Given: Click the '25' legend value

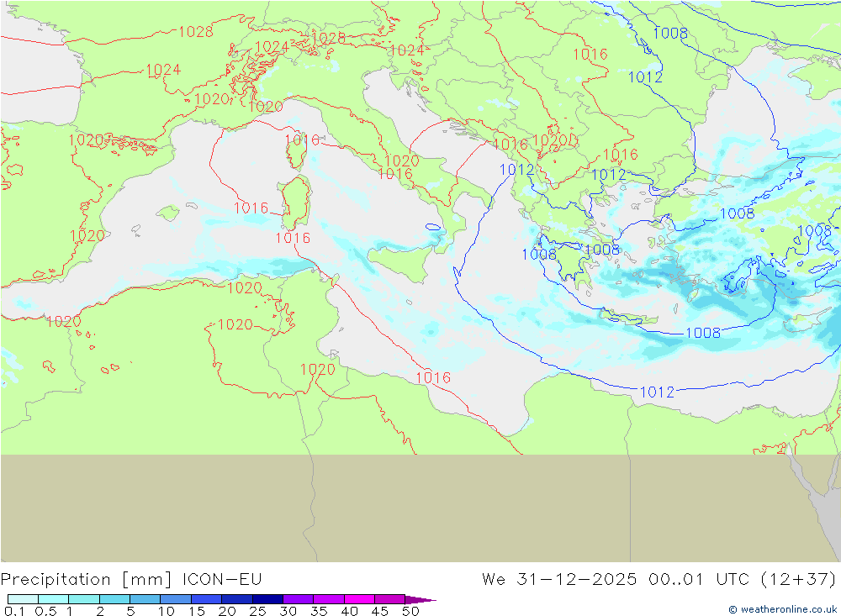Looking at the screenshot, I should pyautogui.click(x=258, y=611).
